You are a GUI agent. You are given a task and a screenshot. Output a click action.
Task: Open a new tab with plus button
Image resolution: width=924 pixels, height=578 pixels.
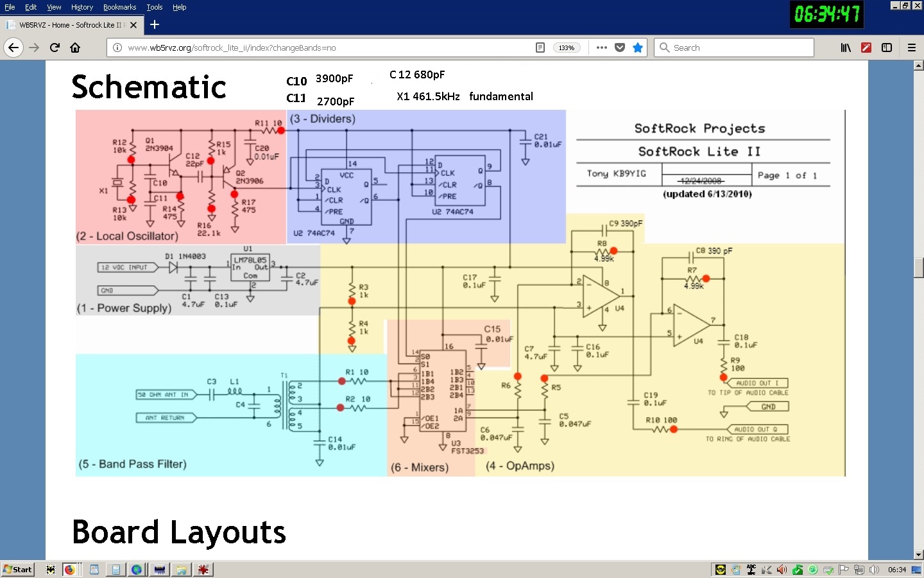click(x=155, y=24)
